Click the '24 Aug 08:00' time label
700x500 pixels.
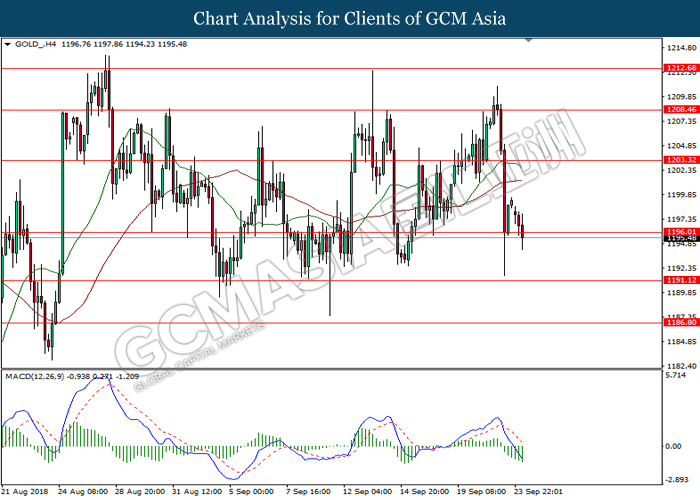pyautogui.click(x=83, y=492)
